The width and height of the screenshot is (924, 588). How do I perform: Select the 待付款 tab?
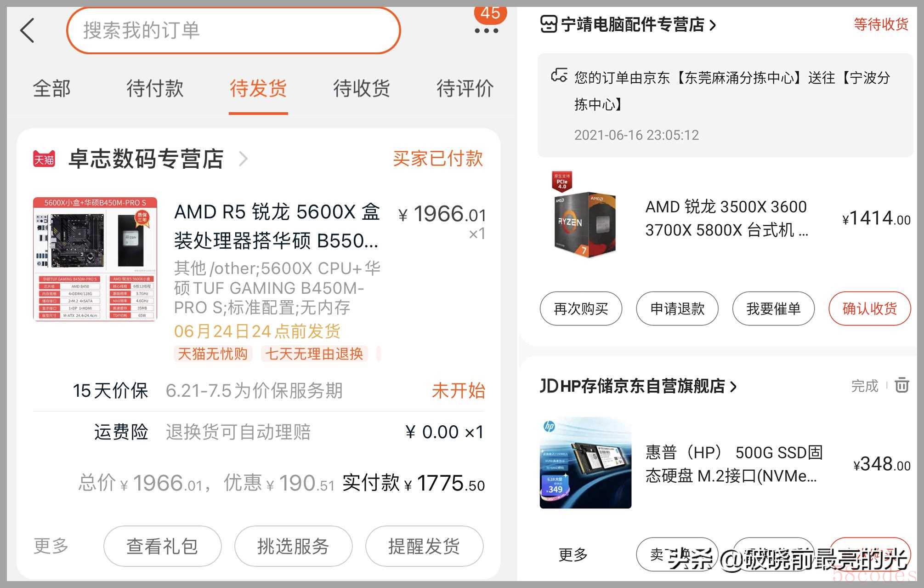pyautogui.click(x=155, y=88)
